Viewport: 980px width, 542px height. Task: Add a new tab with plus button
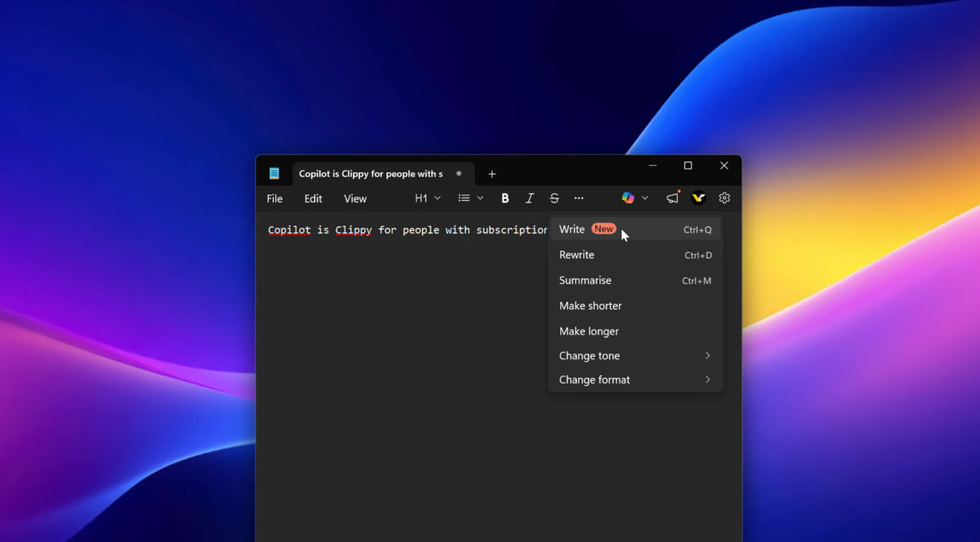492,174
